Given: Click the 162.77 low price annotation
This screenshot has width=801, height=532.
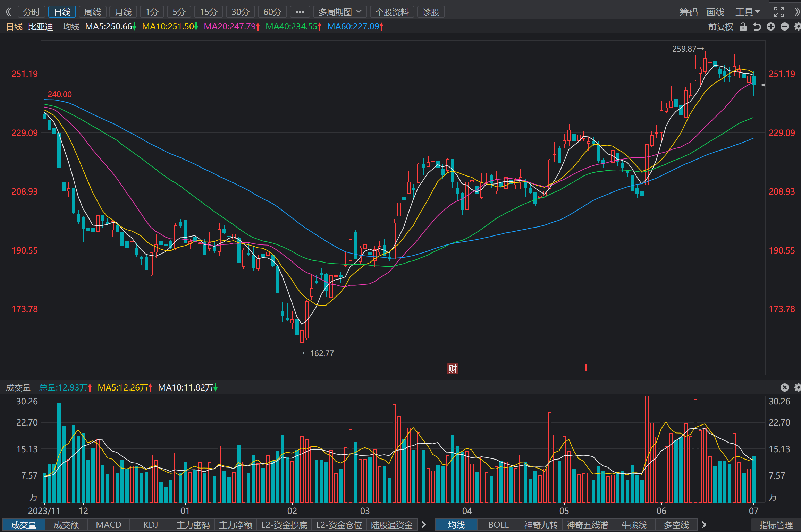Looking at the screenshot, I should tap(318, 353).
